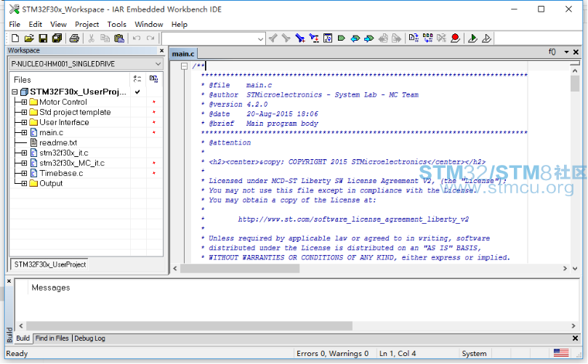The image size is (588, 364).
Task: Select readme.txt in the file tree
Action: [58, 143]
